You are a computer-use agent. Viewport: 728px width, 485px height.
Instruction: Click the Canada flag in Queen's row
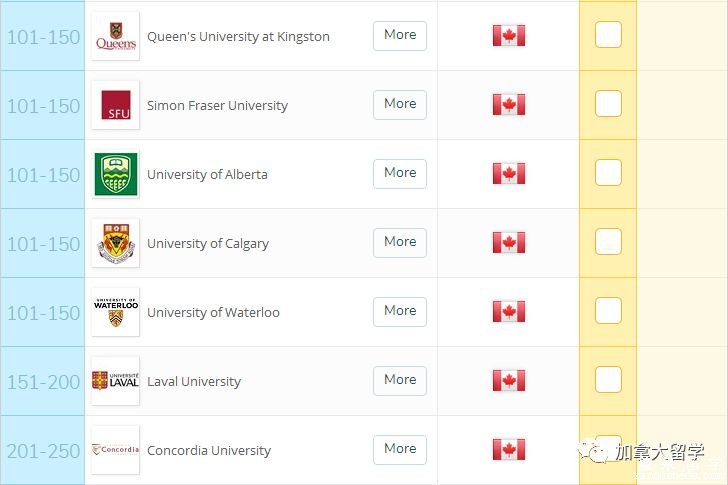pos(509,35)
